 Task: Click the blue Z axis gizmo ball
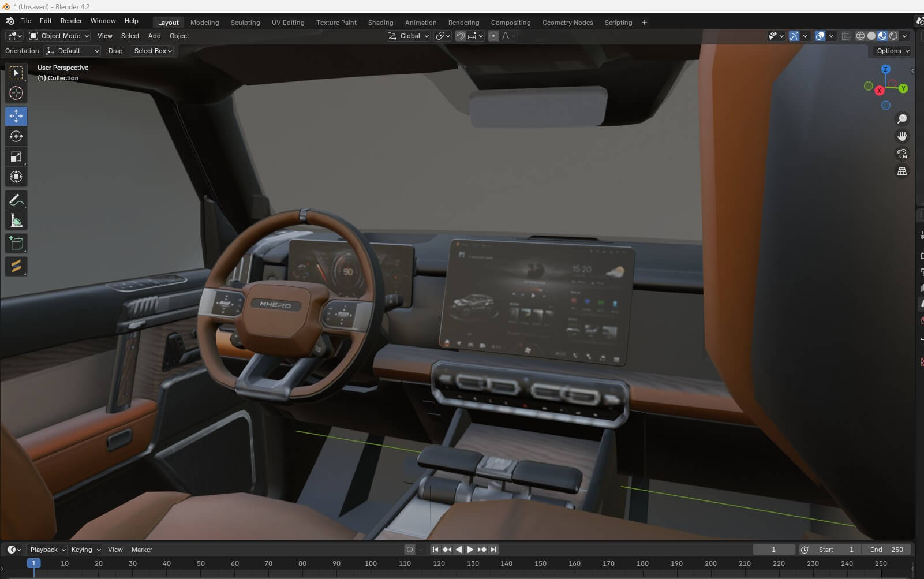click(x=885, y=69)
